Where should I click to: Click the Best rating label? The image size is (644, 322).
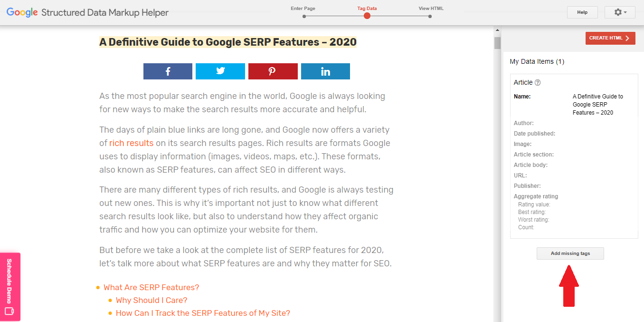(532, 212)
